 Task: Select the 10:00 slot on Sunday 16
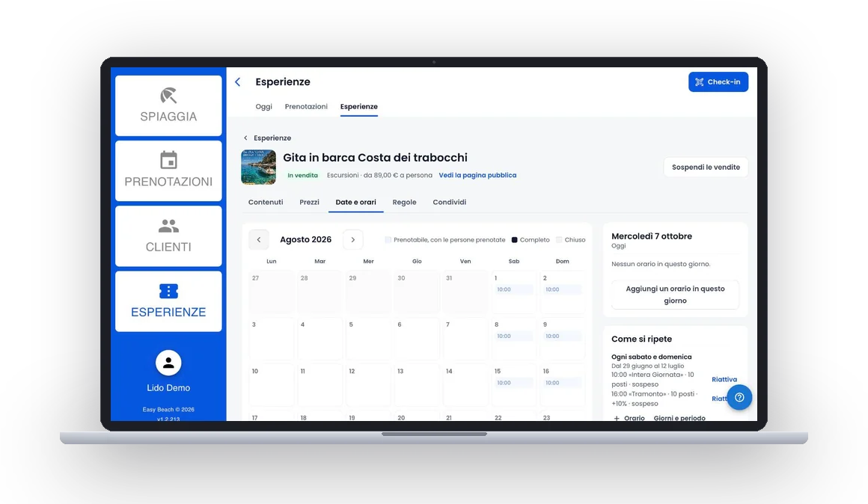[562, 383]
